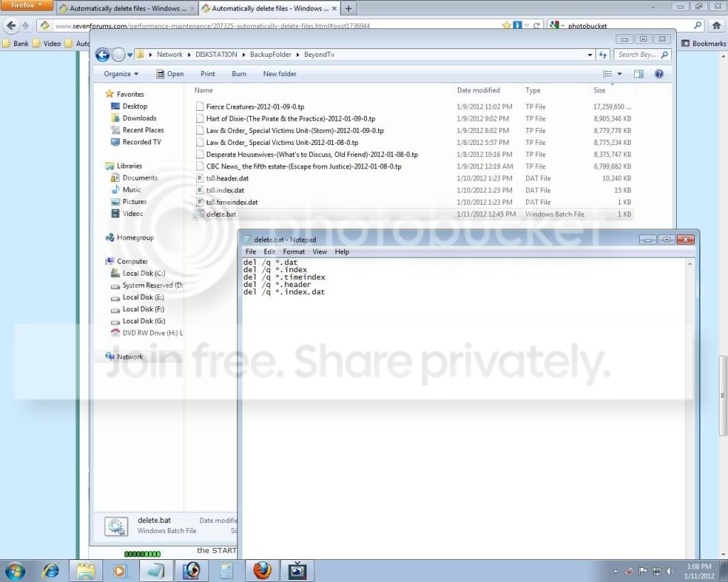Toggle the preview pane icon in Explorer
Image resolution: width=728 pixels, height=582 pixels.
click(x=639, y=74)
